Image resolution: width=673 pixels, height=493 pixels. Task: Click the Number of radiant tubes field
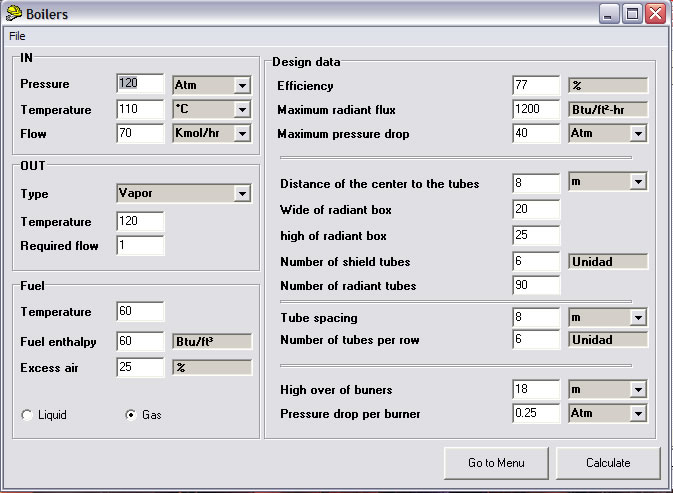click(x=536, y=285)
